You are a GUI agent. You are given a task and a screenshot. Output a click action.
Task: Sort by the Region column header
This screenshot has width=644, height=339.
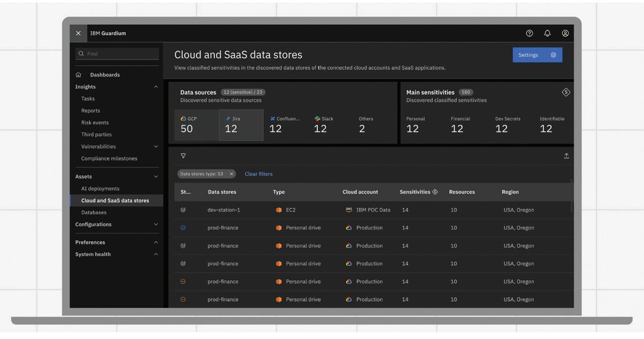[x=510, y=192]
